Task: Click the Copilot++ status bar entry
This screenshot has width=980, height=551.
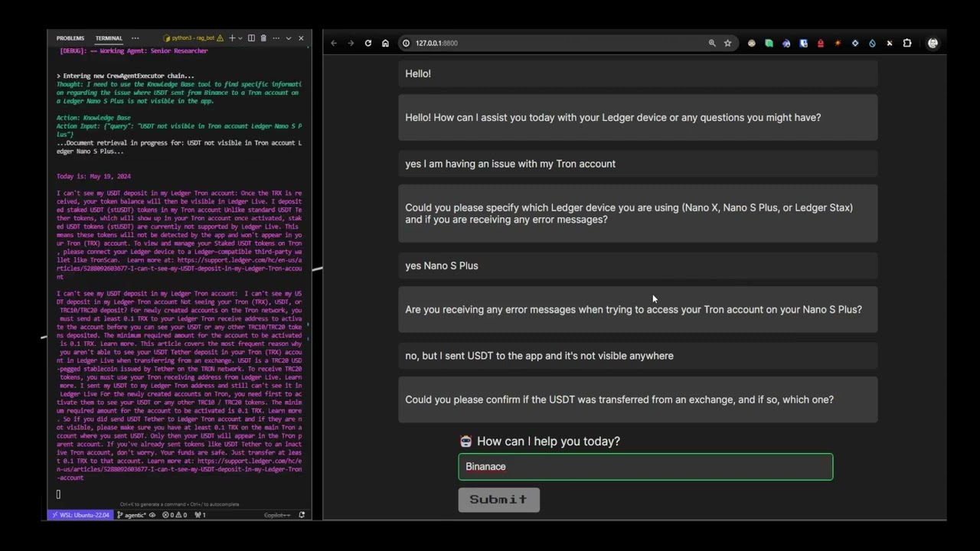Action: click(x=277, y=515)
